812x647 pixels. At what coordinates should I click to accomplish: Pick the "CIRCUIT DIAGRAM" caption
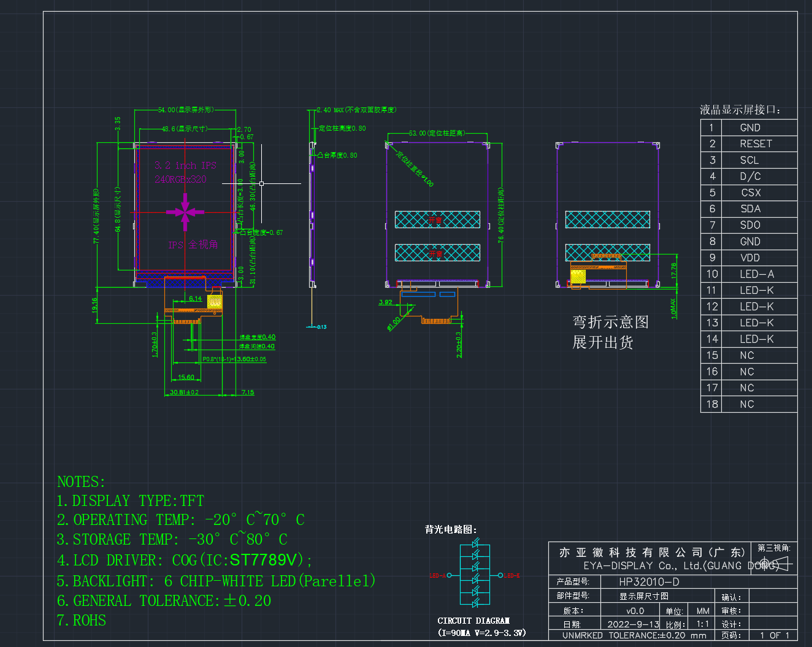click(473, 621)
